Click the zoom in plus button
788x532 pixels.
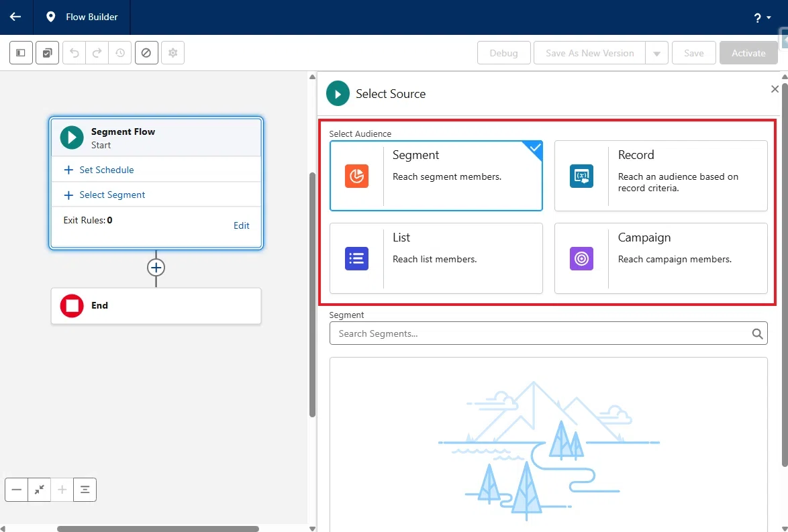(62, 489)
